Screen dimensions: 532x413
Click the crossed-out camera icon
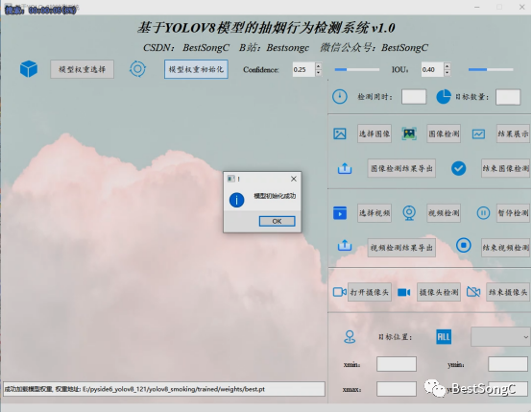point(473,292)
